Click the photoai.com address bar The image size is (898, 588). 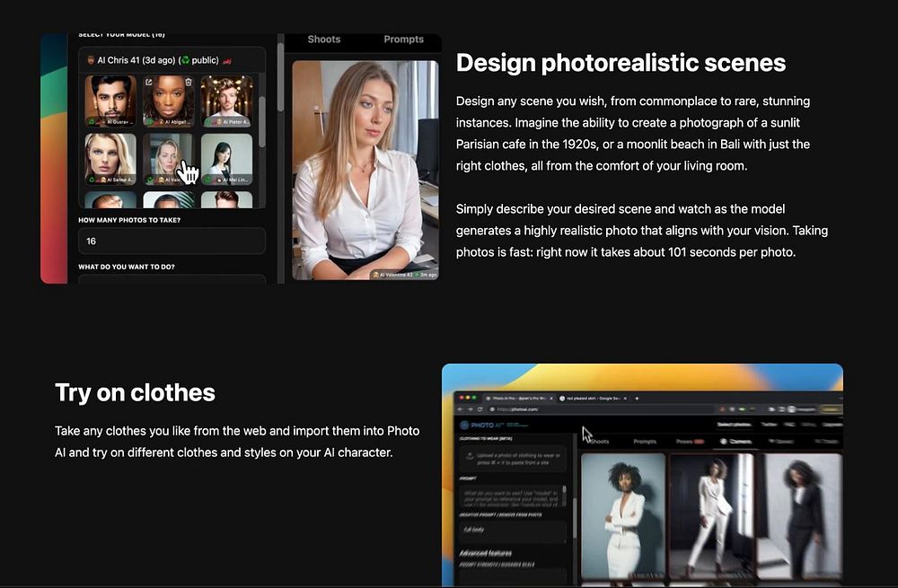pos(602,409)
